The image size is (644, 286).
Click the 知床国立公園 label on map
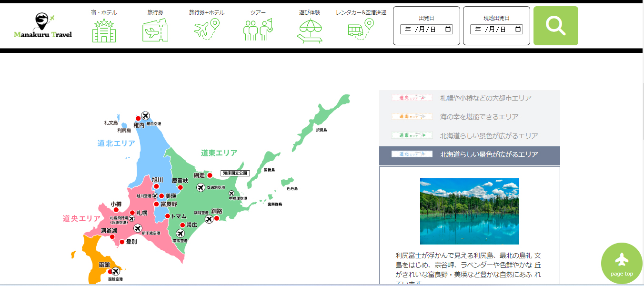(234, 173)
